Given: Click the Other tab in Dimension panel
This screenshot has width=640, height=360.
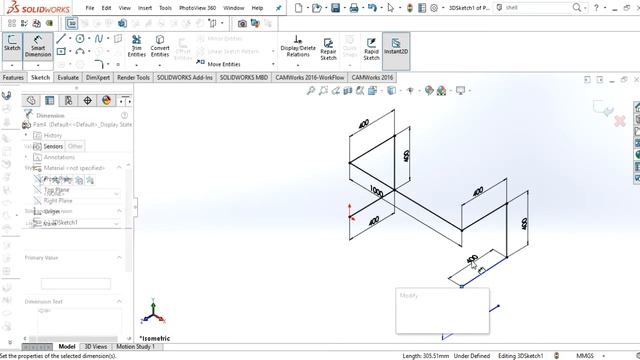Looking at the screenshot, I should [x=75, y=146].
